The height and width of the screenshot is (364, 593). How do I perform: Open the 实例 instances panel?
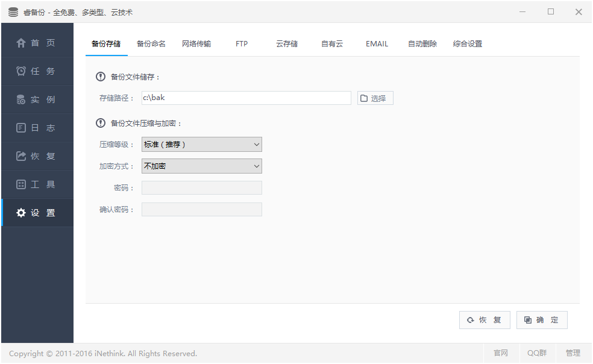pyautogui.click(x=37, y=99)
